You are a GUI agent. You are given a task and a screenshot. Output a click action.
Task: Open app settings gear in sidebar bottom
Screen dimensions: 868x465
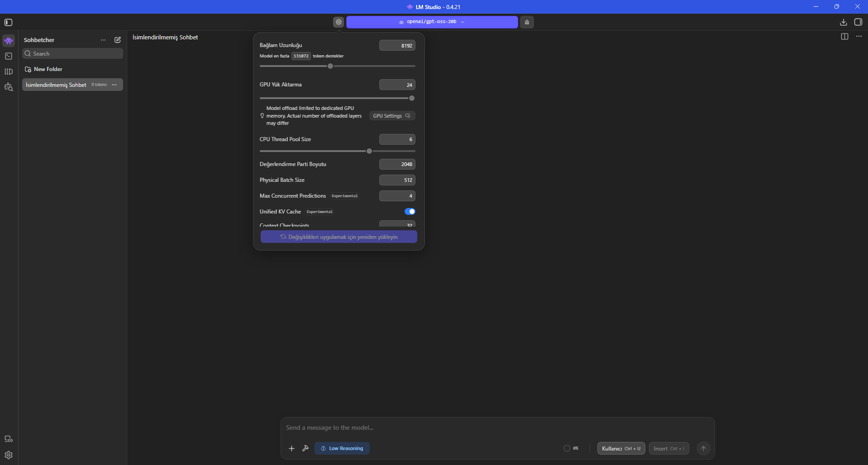tap(9, 455)
